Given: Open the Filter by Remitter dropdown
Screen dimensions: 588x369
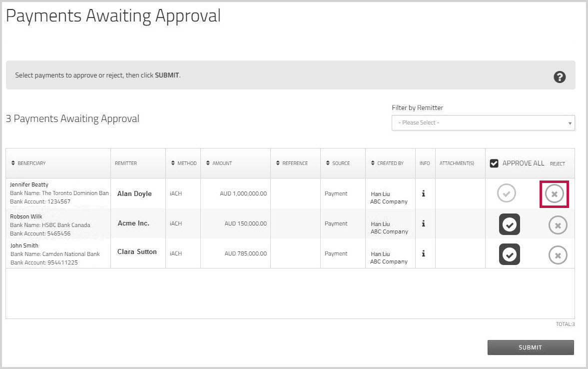Looking at the screenshot, I should click(x=483, y=122).
